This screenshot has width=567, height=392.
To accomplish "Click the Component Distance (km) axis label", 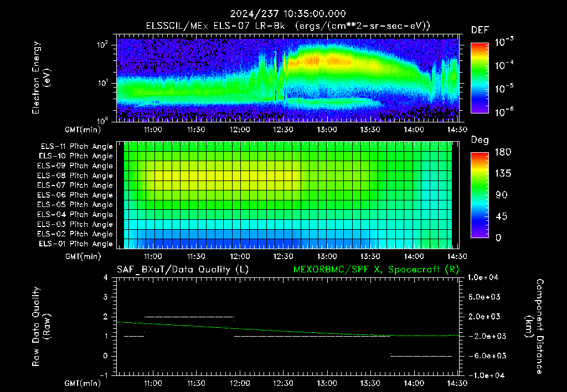I will tap(534, 327).
